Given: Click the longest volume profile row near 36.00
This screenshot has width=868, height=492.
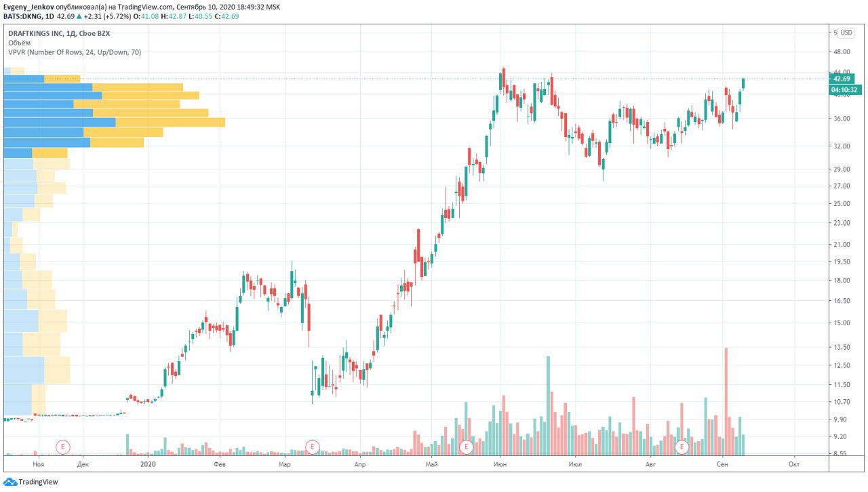Looking at the screenshot, I should pyautogui.click(x=114, y=122).
